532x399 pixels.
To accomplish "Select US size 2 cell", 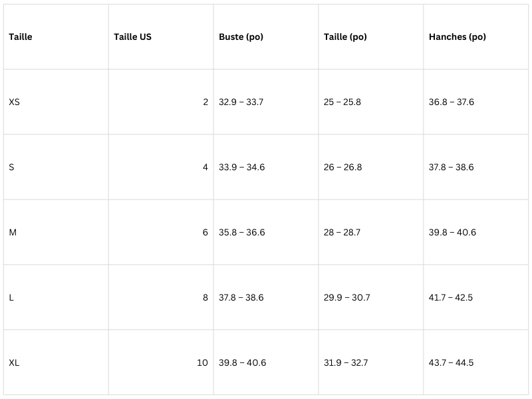I will [161, 102].
